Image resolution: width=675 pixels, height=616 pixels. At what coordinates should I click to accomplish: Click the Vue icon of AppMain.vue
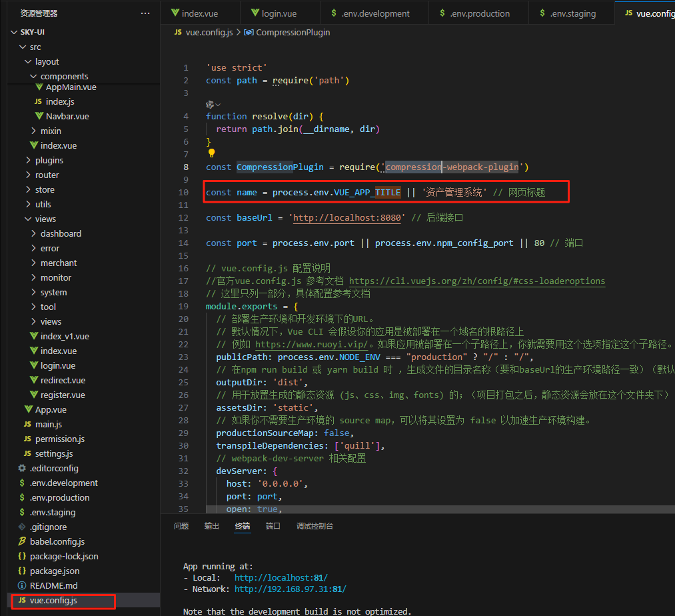click(39, 87)
